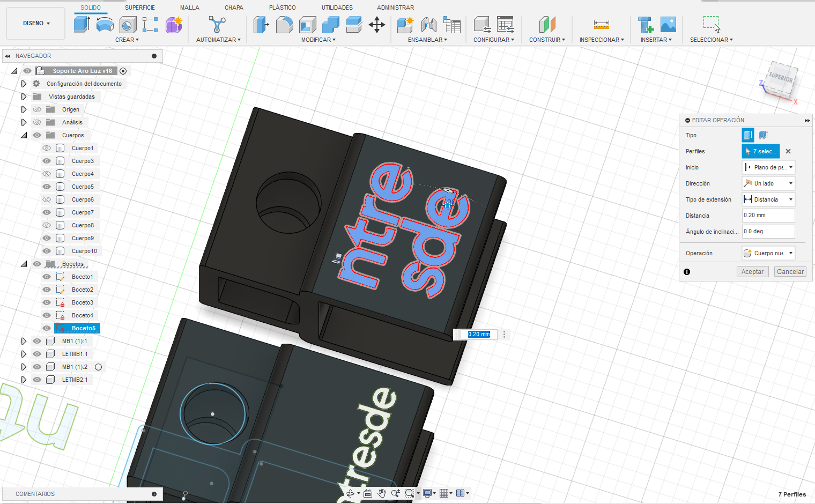
Task: Click the Create Form purple icon
Action: (x=174, y=25)
